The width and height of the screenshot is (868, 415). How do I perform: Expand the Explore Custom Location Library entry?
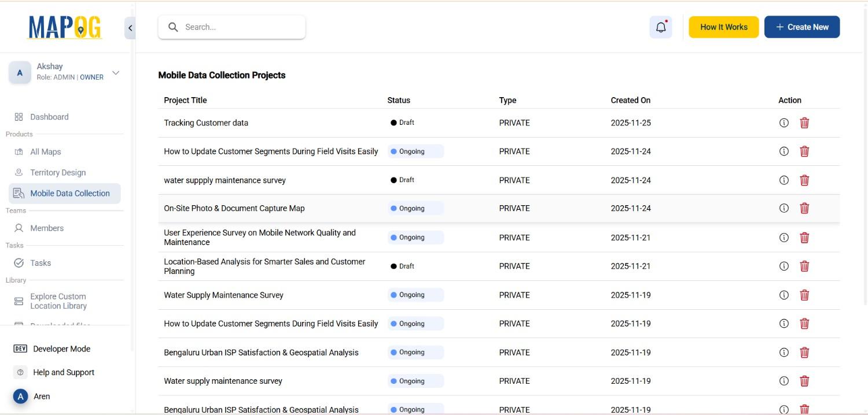(x=58, y=301)
